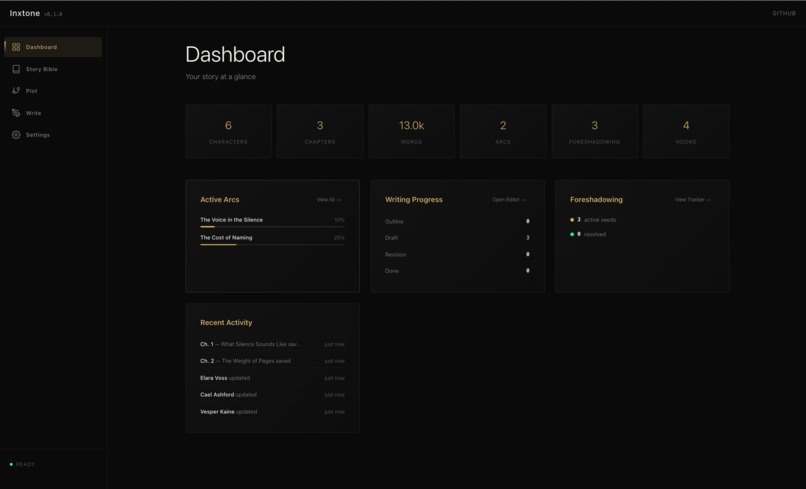Click the Draft row in Writing Progress

click(x=457, y=238)
